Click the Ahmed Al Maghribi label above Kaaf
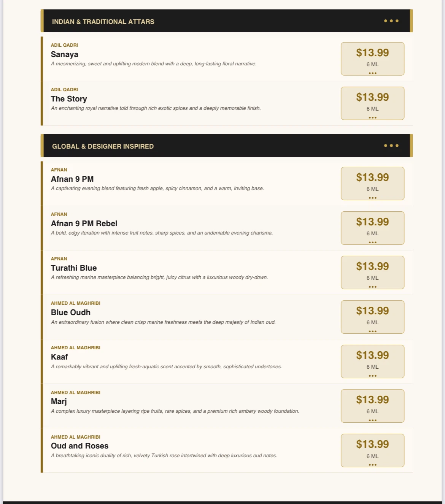This screenshot has height=504, width=445. 76,347
